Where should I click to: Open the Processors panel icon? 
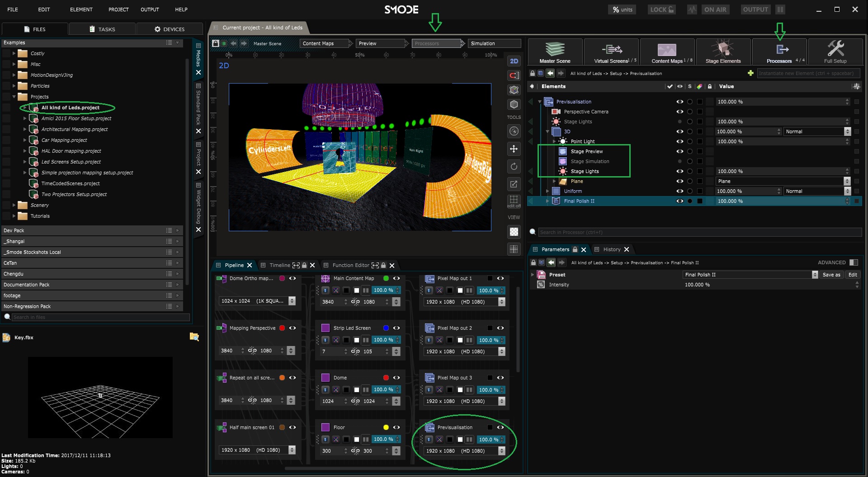tap(782, 49)
